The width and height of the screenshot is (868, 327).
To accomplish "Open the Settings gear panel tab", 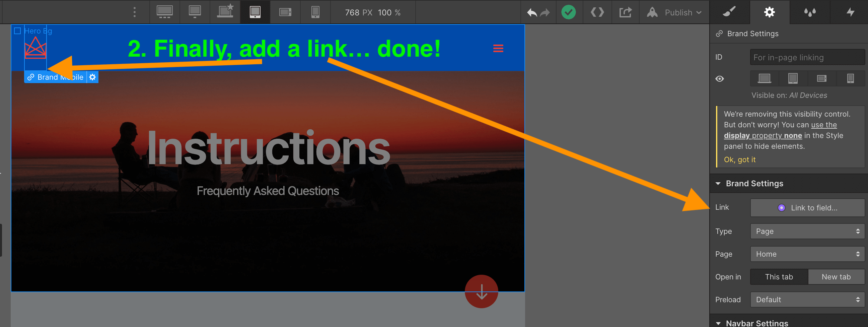I will click(x=770, y=12).
